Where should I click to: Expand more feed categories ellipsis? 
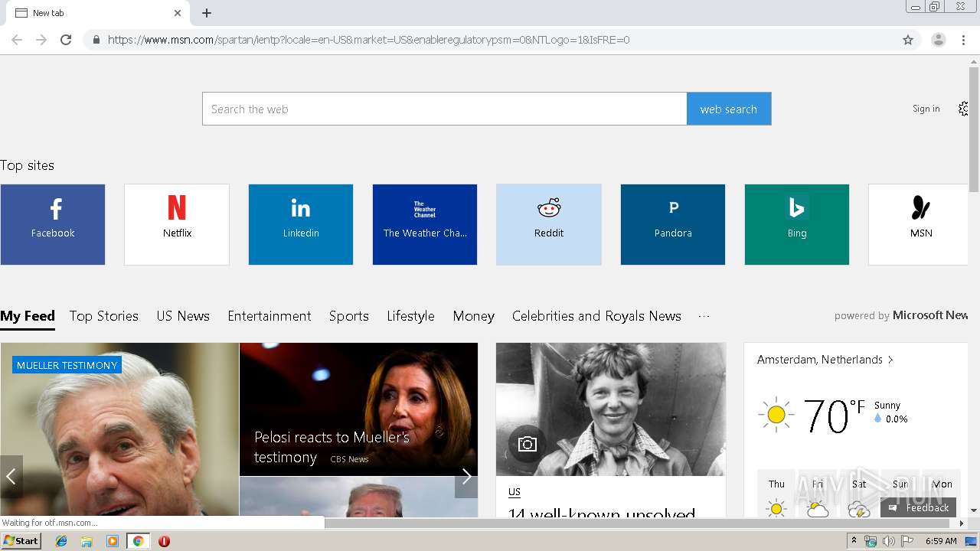(x=704, y=316)
